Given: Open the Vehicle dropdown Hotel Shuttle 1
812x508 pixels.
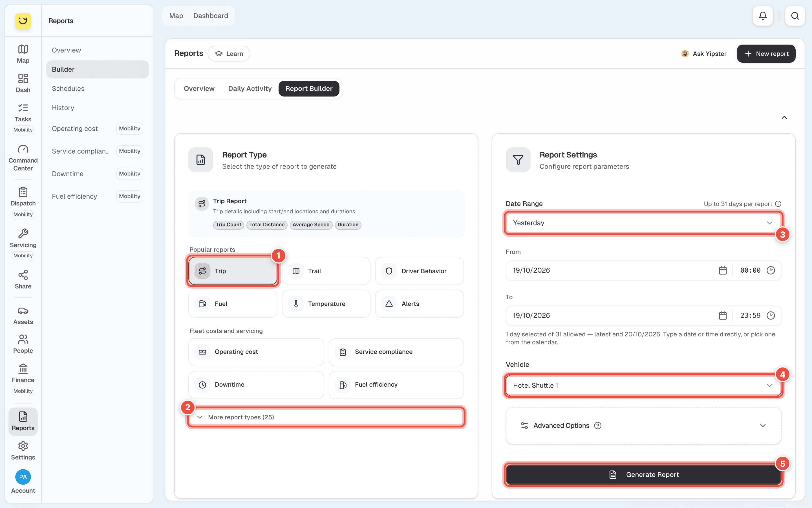Looking at the screenshot, I should [643, 385].
